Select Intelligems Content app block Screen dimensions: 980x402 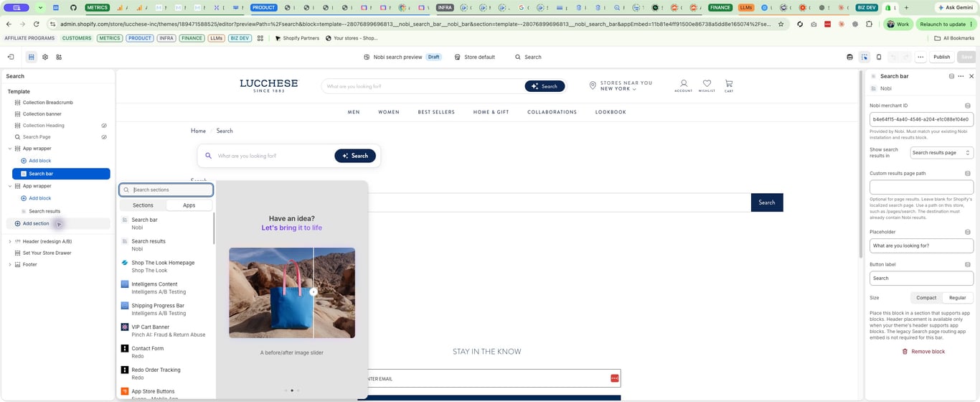tap(166, 288)
